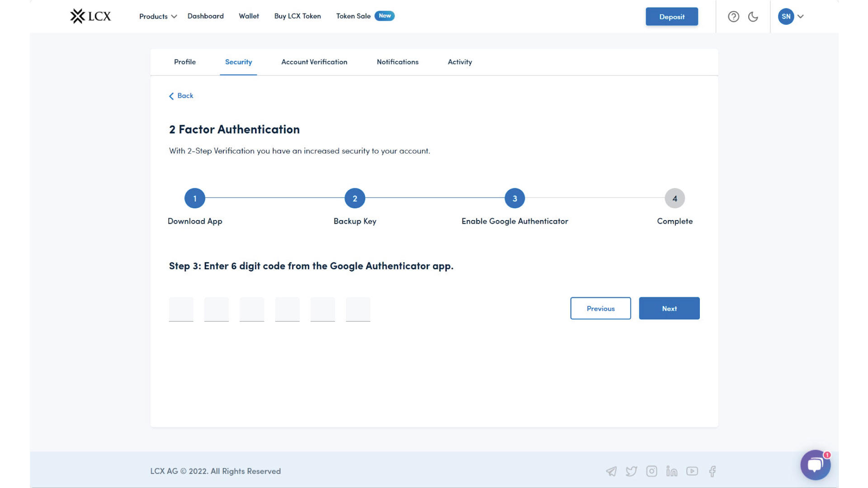Open Twitter social icon in footer
This screenshot has width=868, height=488.
coord(631,471)
